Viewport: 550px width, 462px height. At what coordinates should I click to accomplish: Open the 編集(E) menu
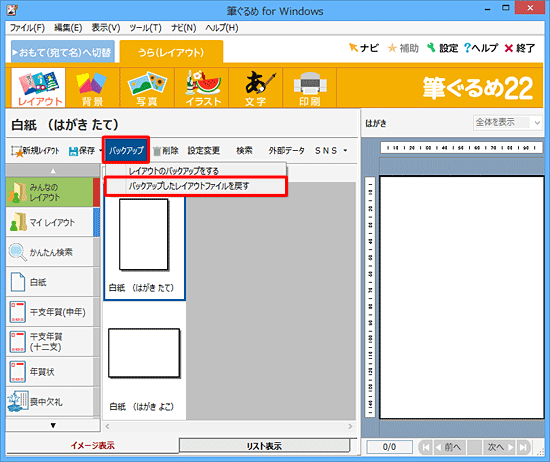(x=68, y=28)
